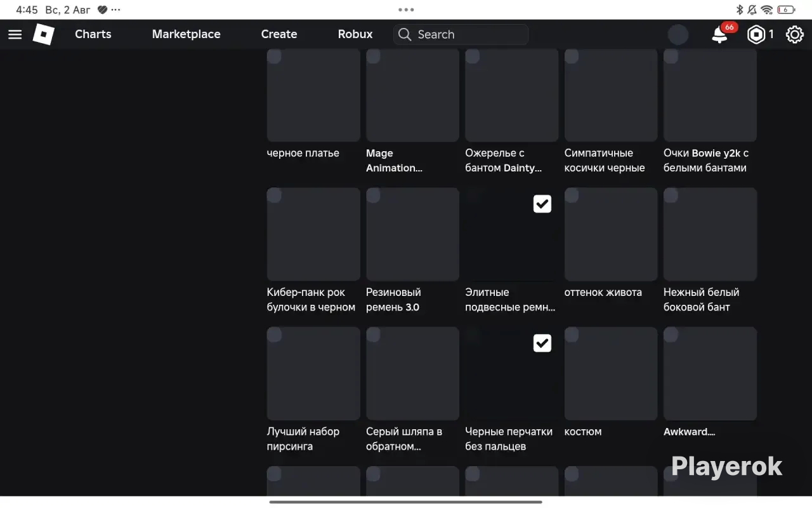Click the Симпатичные косички черные title

(x=605, y=161)
